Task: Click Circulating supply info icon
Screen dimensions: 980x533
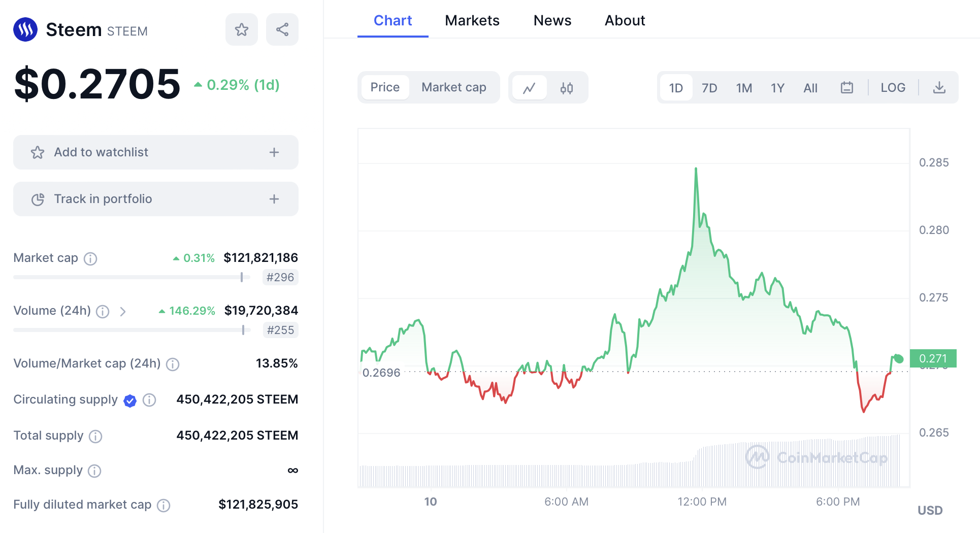Action: click(149, 400)
